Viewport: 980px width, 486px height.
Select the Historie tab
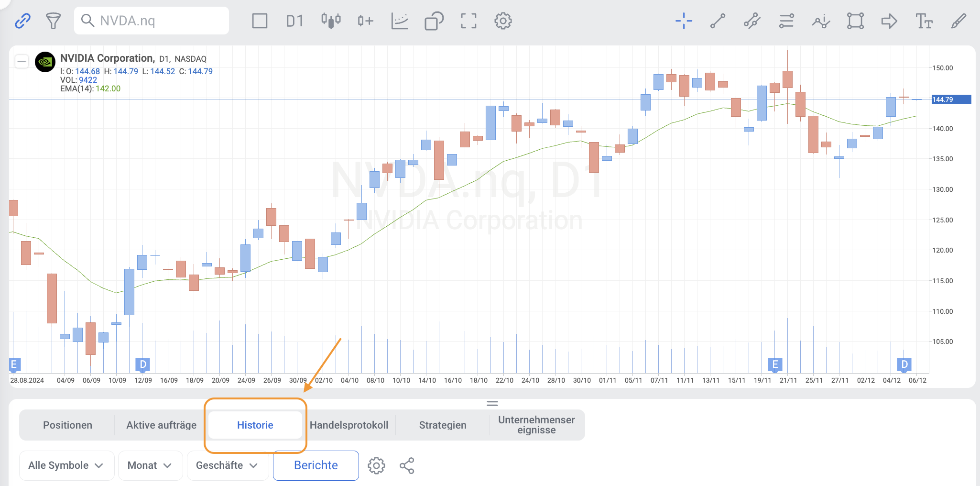255,425
